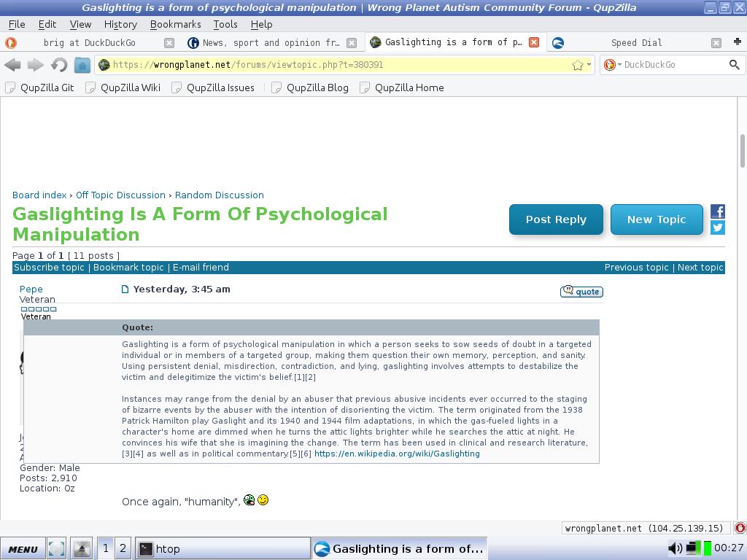
Task: Open the View menu
Action: pyautogui.click(x=80, y=24)
